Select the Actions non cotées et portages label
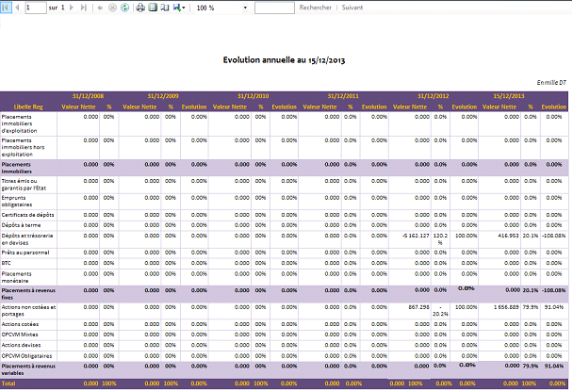This screenshot has height=392, width=573. [28, 311]
